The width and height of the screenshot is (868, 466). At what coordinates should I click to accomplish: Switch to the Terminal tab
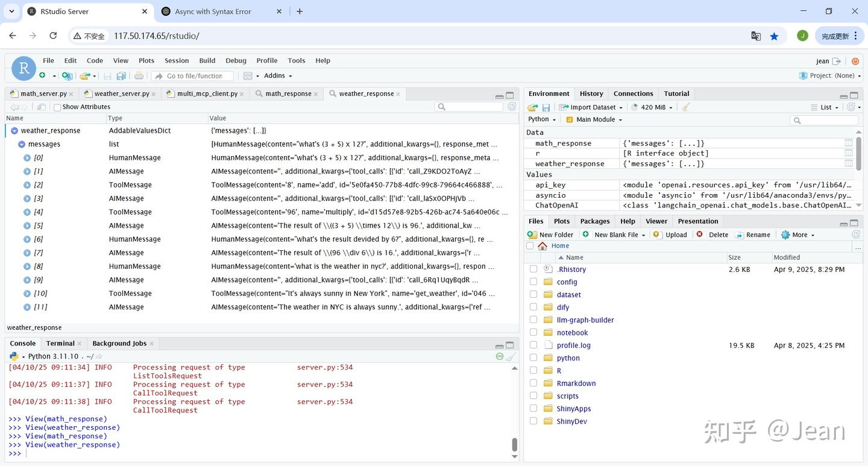coord(60,343)
